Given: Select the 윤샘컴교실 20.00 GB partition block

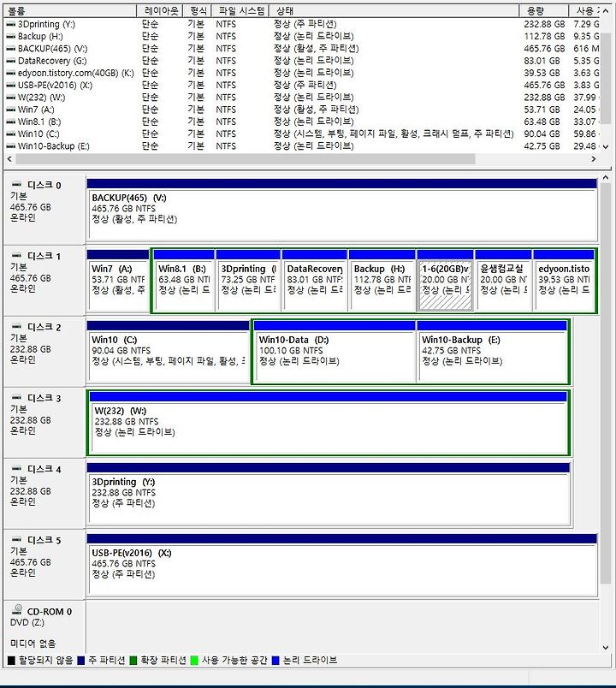Looking at the screenshot, I should pyautogui.click(x=503, y=281).
